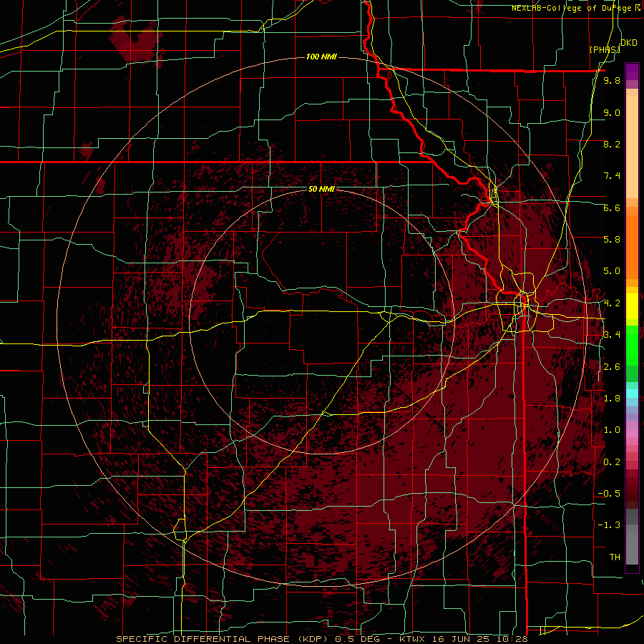Click the -1.3 value on the scale

609,525
